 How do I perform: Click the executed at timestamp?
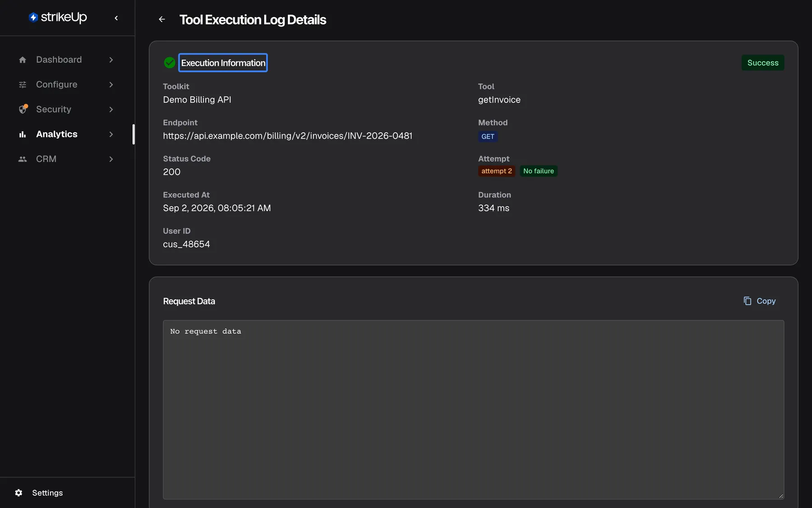217,208
